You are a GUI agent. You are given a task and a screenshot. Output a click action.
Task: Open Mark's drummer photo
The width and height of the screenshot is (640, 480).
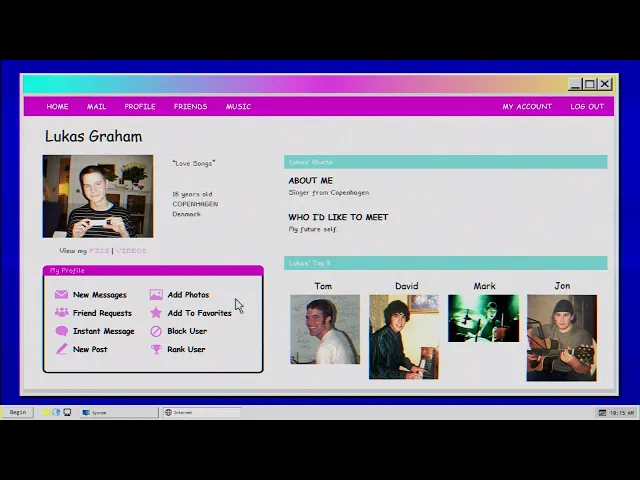pos(483,318)
